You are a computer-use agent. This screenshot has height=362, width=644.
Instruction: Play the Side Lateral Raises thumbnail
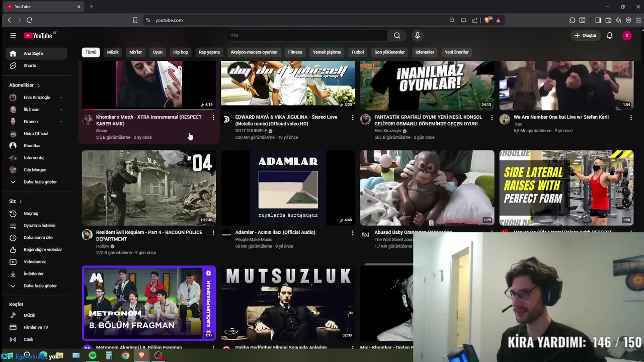click(x=567, y=188)
